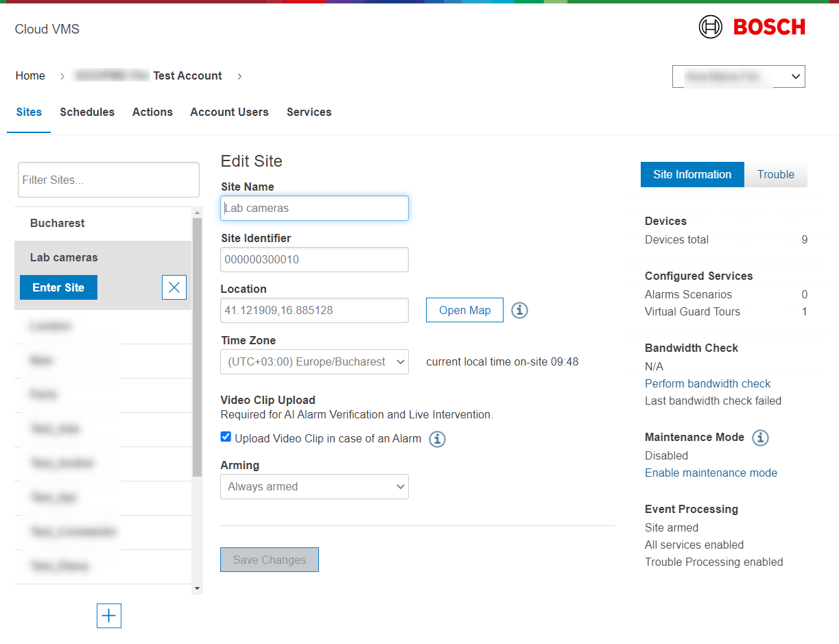Click the Filter Sites input field
This screenshot has height=644, width=839.
click(x=108, y=180)
